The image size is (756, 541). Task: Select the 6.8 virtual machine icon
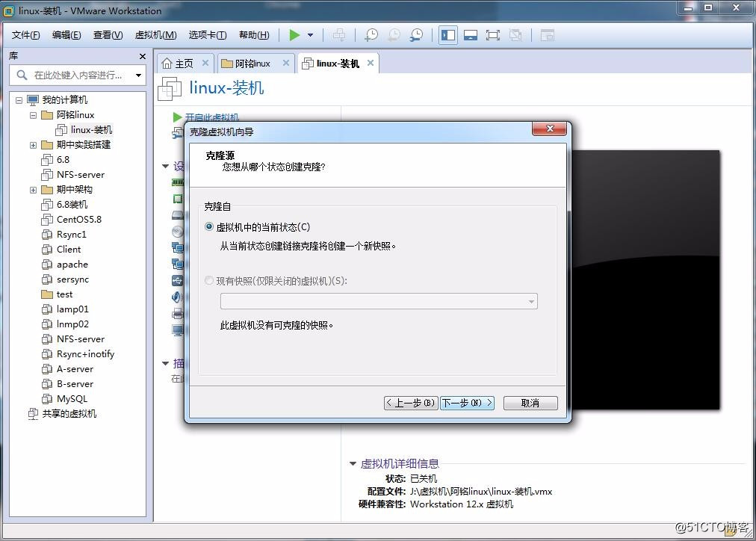[47, 160]
